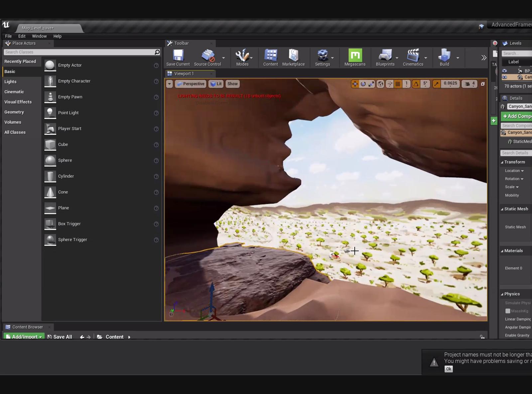Click the Search Classes input field
Viewport: 532px width, 394px height.
(x=79, y=52)
